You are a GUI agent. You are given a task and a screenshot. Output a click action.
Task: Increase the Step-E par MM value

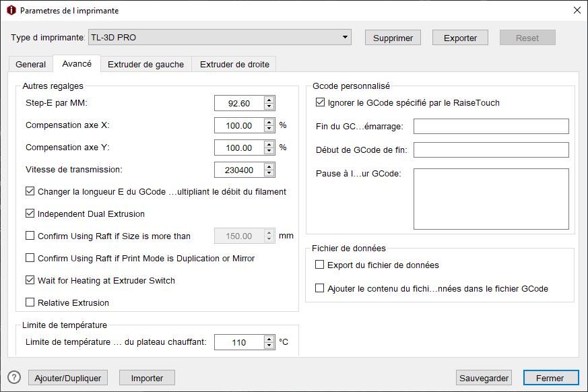point(269,100)
